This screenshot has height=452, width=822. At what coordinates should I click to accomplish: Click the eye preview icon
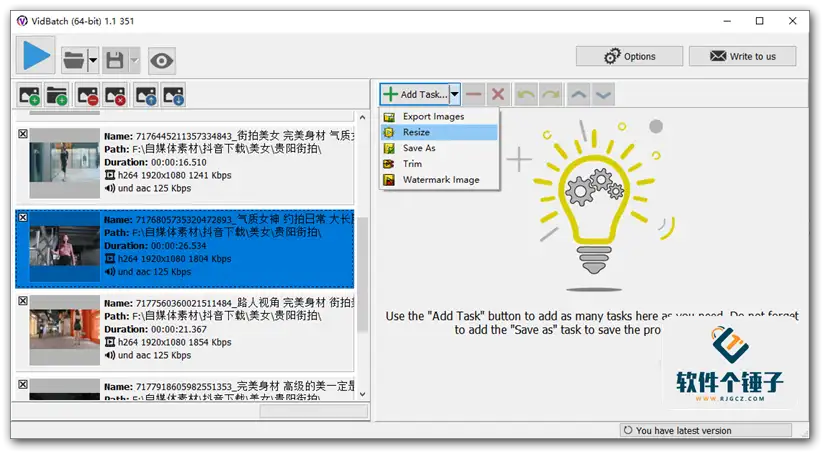(162, 61)
